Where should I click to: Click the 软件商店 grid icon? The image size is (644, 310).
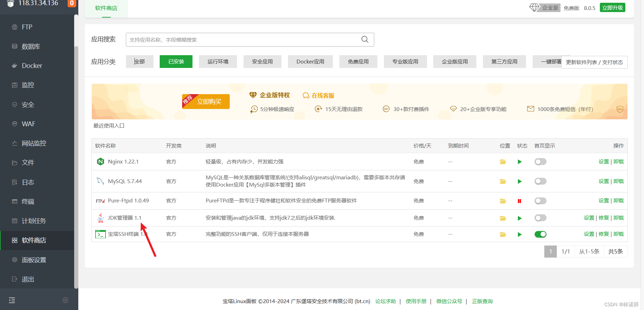pyautogui.click(x=14, y=240)
